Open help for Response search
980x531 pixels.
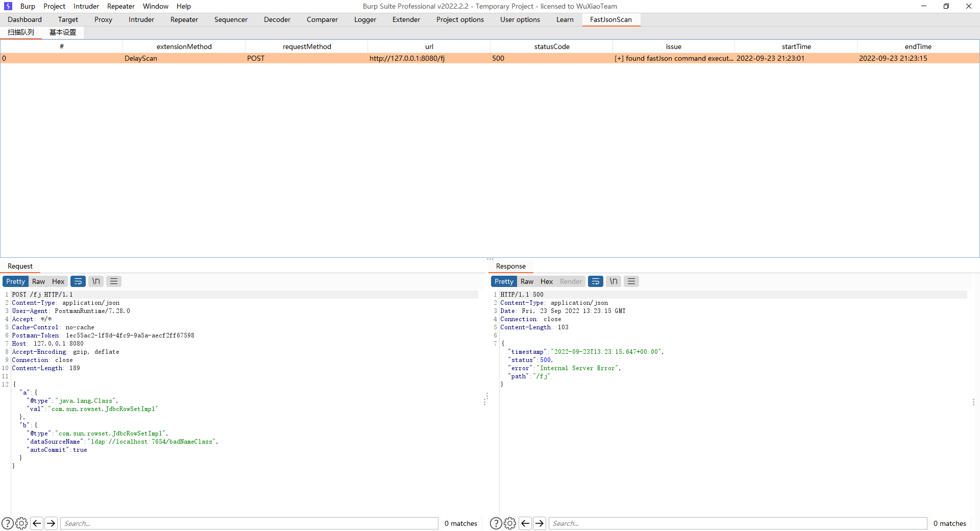[x=496, y=523]
